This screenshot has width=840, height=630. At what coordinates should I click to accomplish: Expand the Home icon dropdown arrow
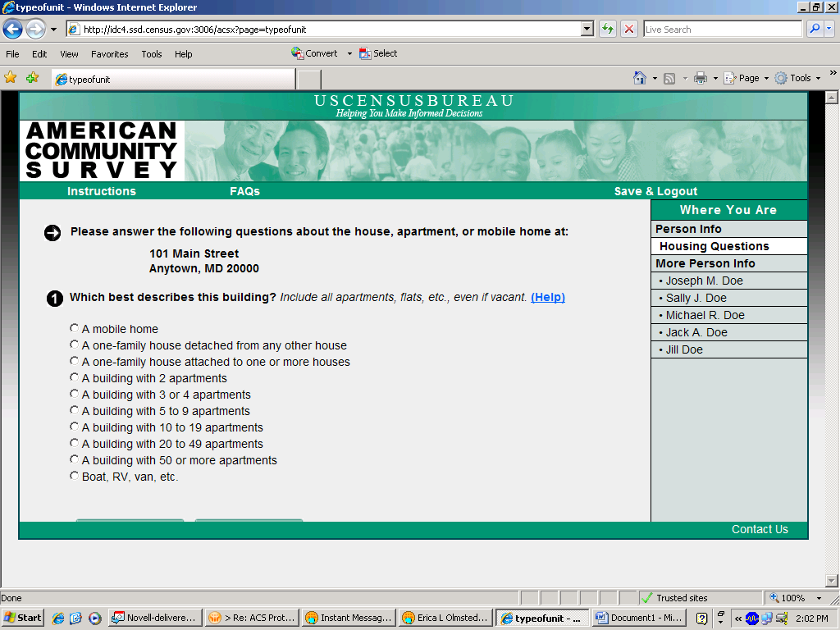click(x=655, y=78)
